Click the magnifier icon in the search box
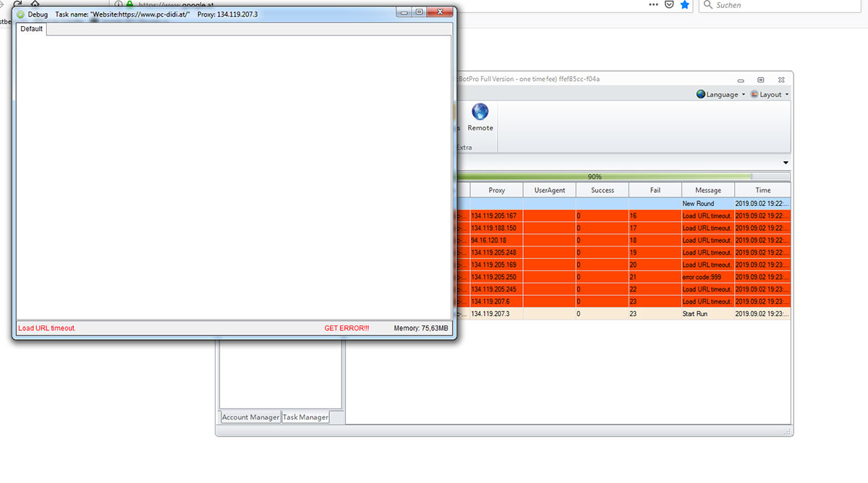This screenshot has width=868, height=483. point(707,6)
